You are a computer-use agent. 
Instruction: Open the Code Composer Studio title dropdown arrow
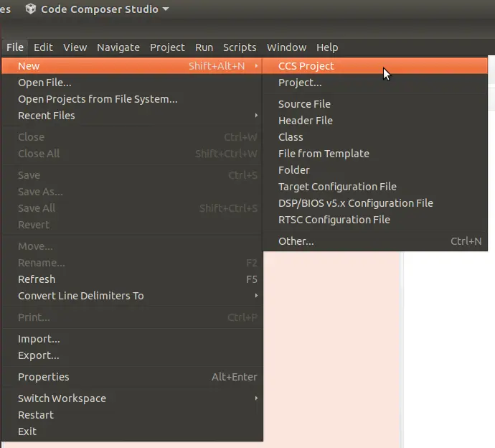pyautogui.click(x=166, y=9)
